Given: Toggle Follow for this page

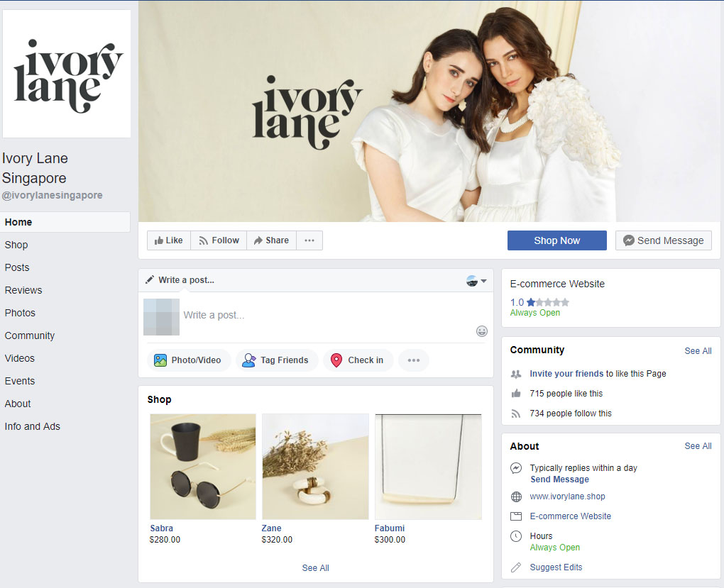Looking at the screenshot, I should [219, 240].
